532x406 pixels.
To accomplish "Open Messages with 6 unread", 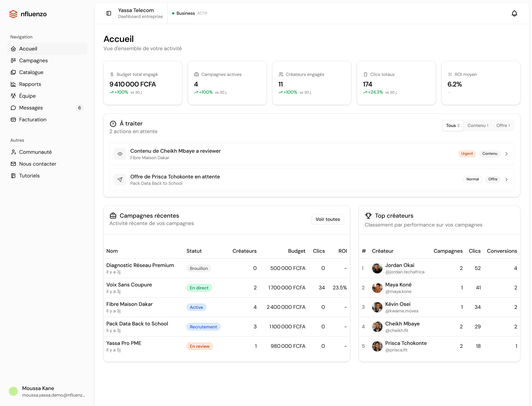I will click(47, 108).
